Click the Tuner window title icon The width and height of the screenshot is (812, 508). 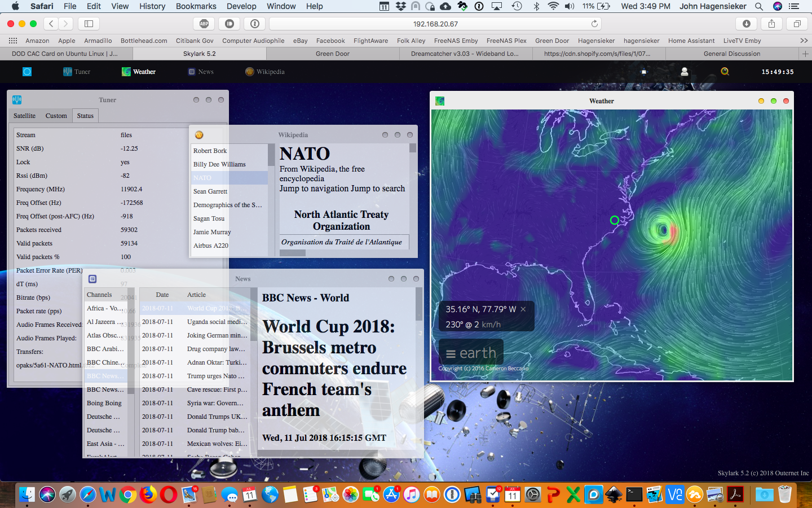(17, 100)
